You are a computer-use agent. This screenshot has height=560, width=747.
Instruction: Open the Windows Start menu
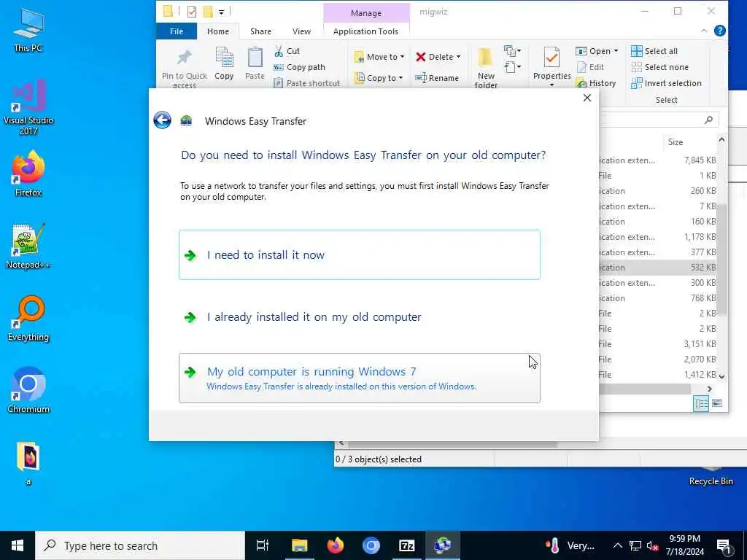click(18, 545)
